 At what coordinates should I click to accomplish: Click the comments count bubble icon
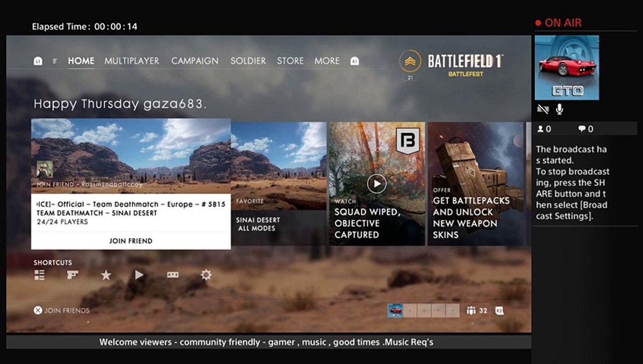(x=582, y=129)
